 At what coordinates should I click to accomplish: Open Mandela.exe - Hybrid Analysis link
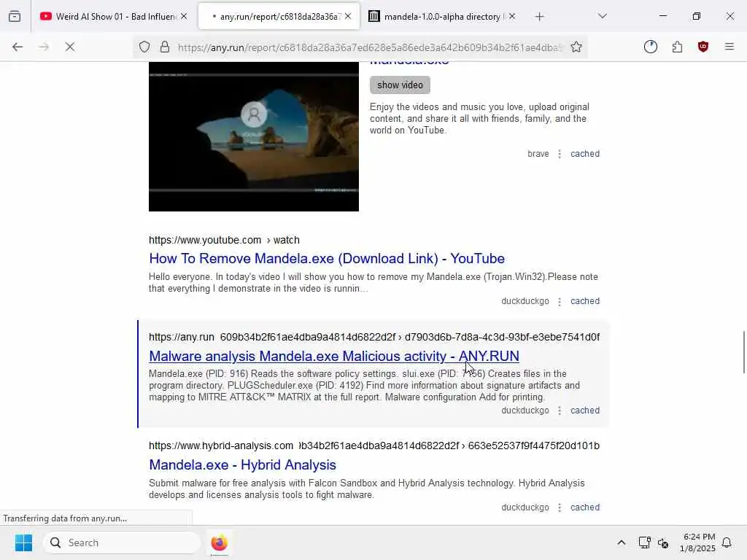(x=242, y=464)
